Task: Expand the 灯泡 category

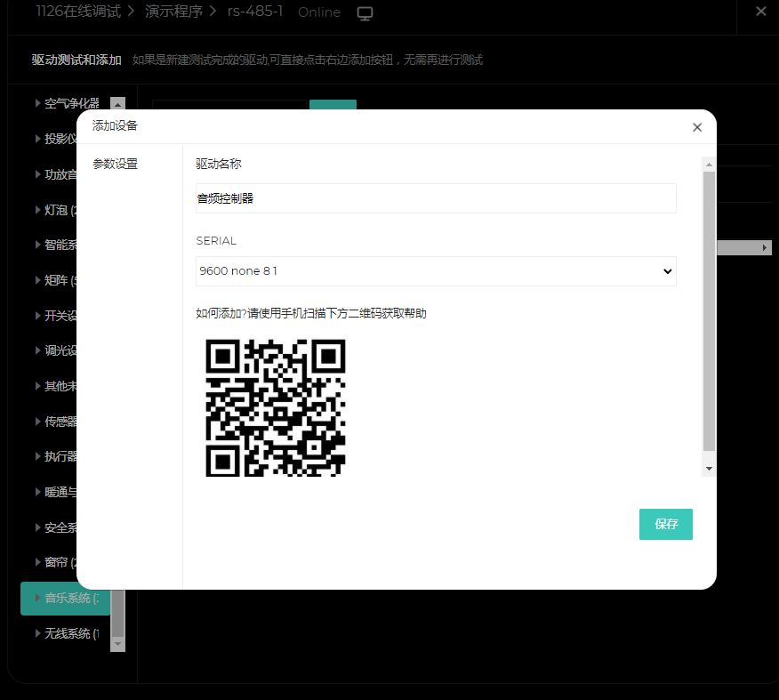Action: point(37,210)
